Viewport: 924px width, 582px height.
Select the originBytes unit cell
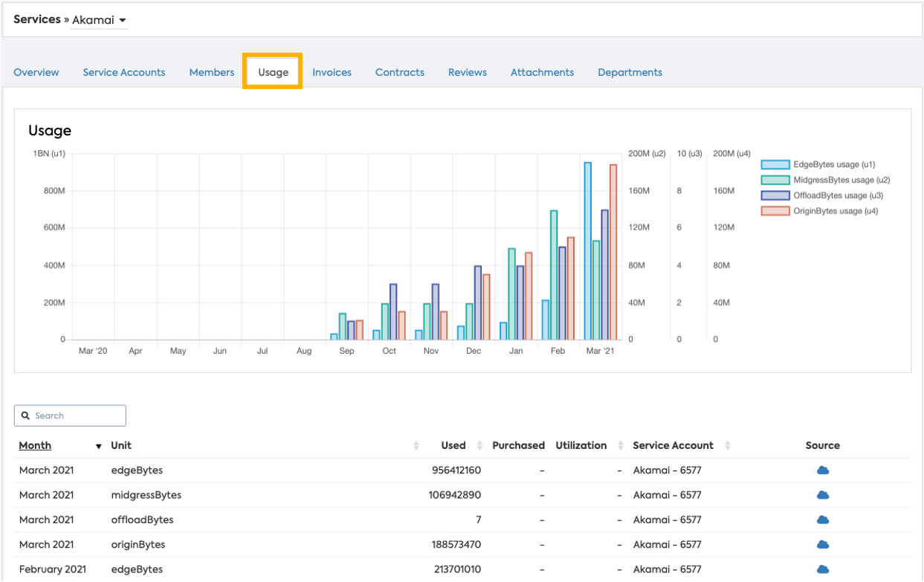[138, 544]
